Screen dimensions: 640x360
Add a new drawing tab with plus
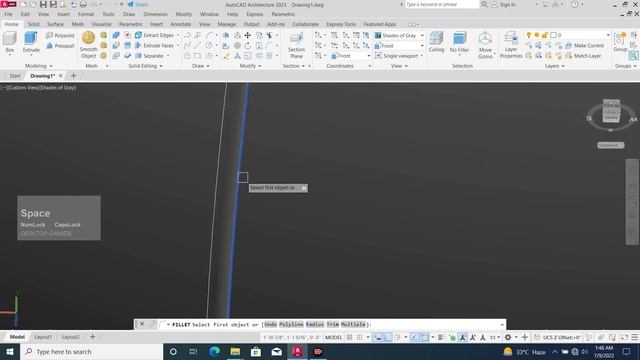pyautogui.click(x=73, y=76)
